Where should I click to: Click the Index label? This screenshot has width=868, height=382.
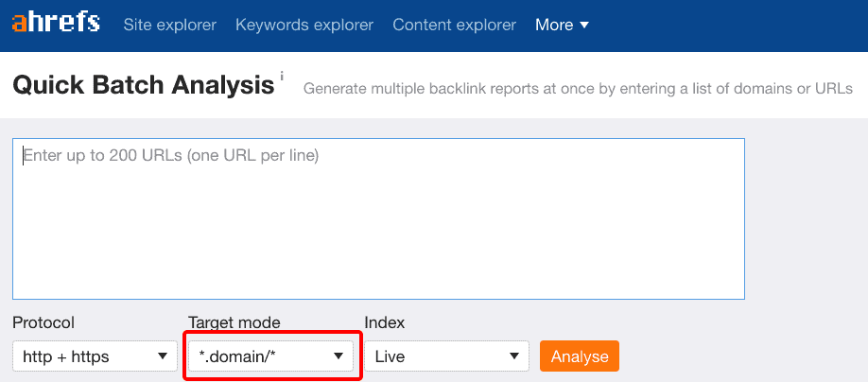click(384, 322)
